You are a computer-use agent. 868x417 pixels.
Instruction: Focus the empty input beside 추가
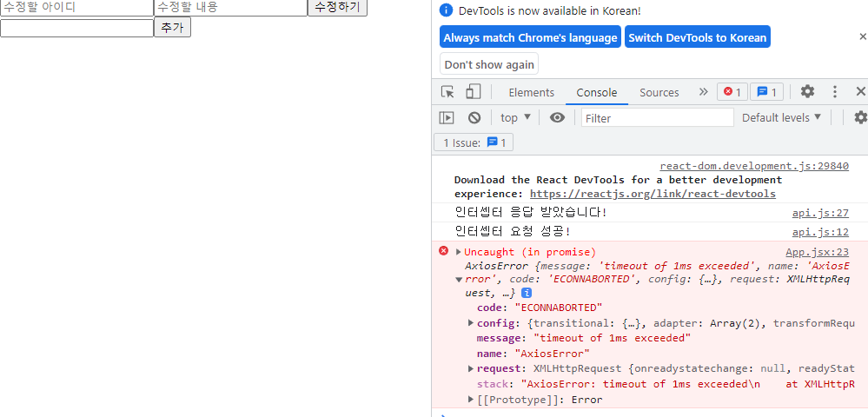pyautogui.click(x=76, y=28)
